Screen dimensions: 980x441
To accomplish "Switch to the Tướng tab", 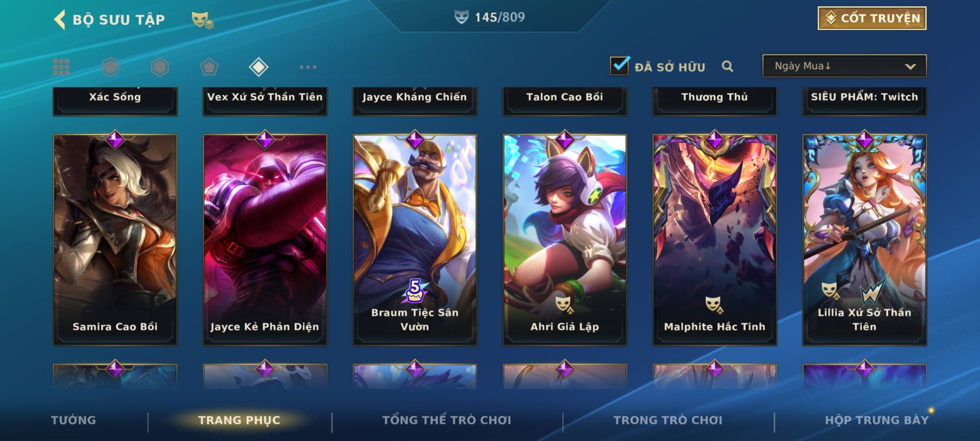I will point(73,420).
